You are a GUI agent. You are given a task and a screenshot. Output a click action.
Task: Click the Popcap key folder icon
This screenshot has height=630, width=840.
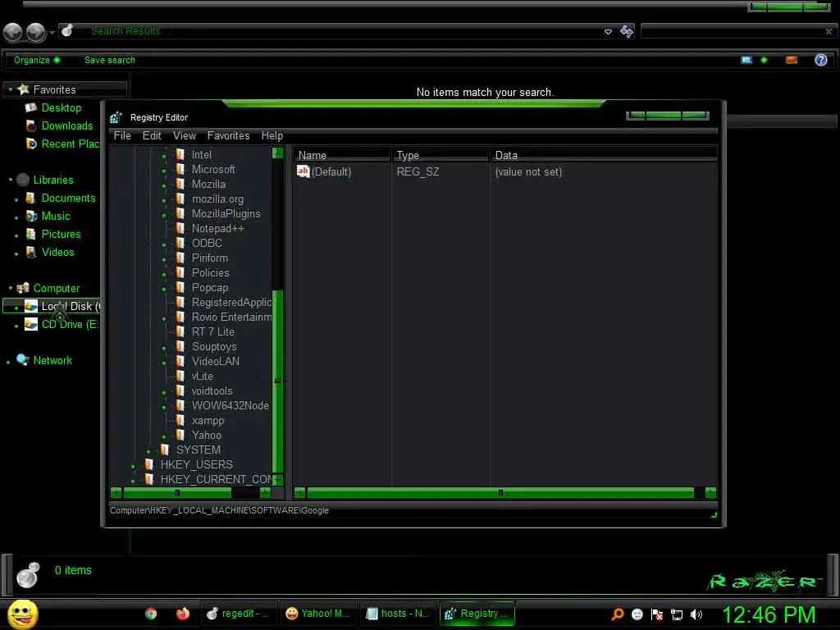click(x=180, y=287)
